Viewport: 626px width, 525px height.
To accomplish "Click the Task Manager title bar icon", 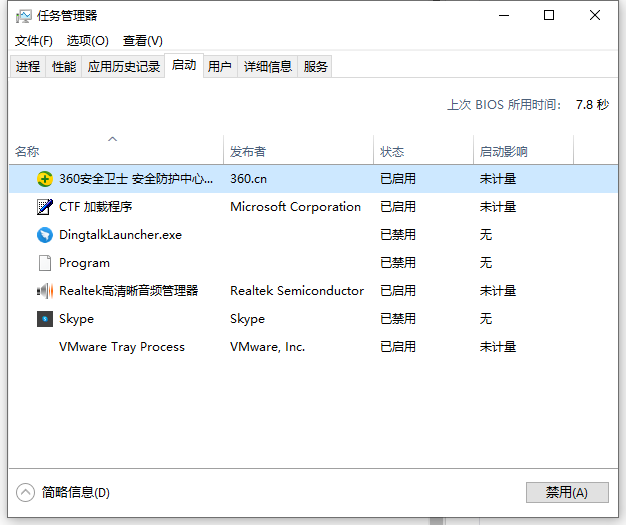I will click(x=23, y=16).
